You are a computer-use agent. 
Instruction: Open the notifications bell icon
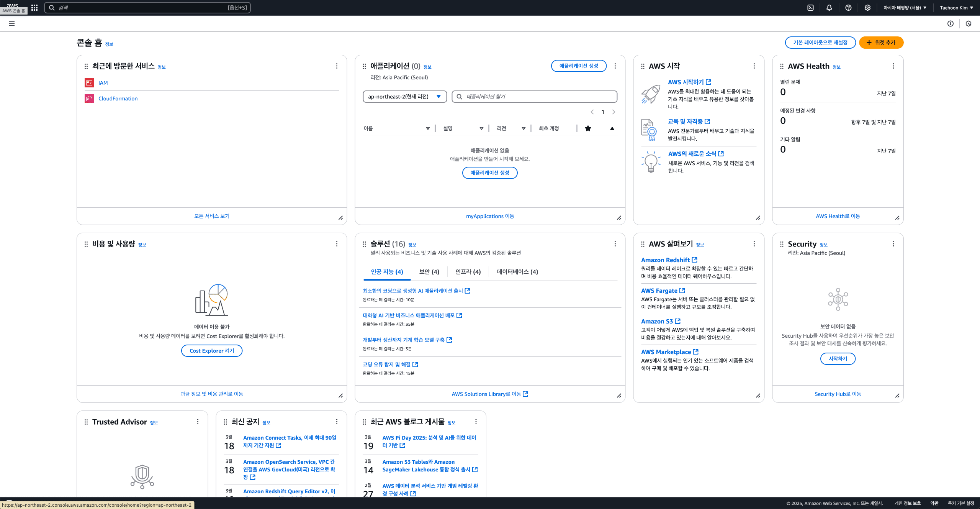(x=829, y=8)
